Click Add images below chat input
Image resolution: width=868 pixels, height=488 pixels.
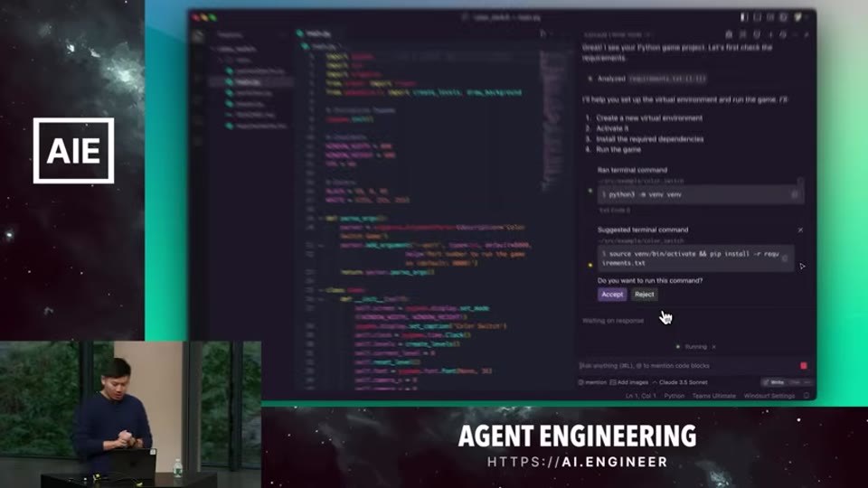(629, 382)
